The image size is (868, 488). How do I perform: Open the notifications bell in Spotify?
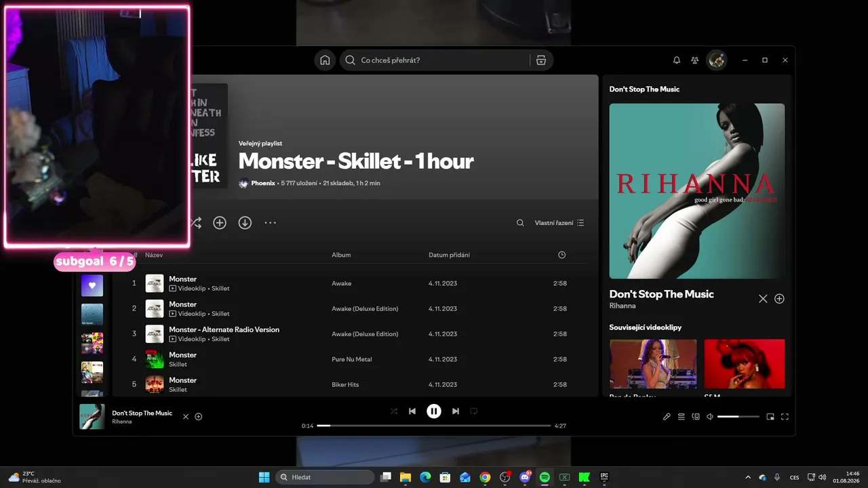tap(677, 60)
